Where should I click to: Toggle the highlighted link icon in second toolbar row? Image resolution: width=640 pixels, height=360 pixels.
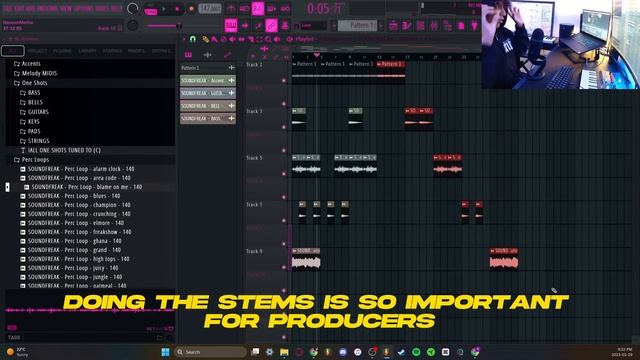click(x=271, y=25)
